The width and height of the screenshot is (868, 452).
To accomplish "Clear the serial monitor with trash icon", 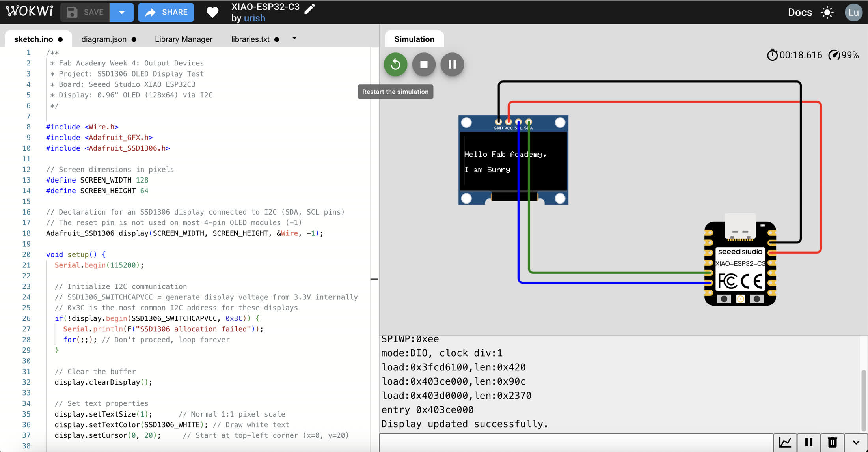I will (833, 443).
